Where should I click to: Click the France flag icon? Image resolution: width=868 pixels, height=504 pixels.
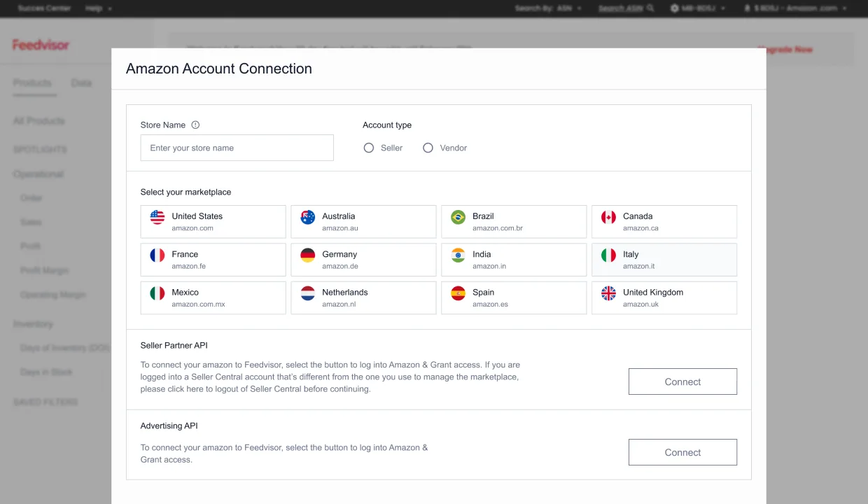click(x=157, y=255)
